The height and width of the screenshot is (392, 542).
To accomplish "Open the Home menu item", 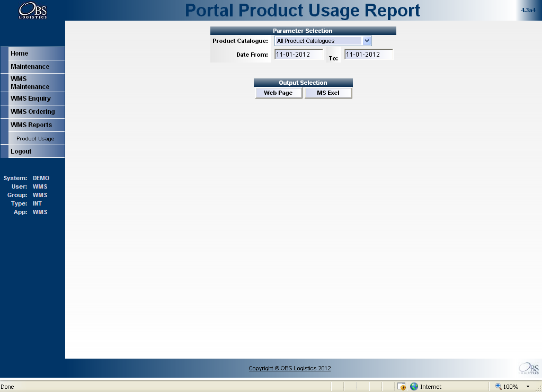I will [x=37, y=53].
